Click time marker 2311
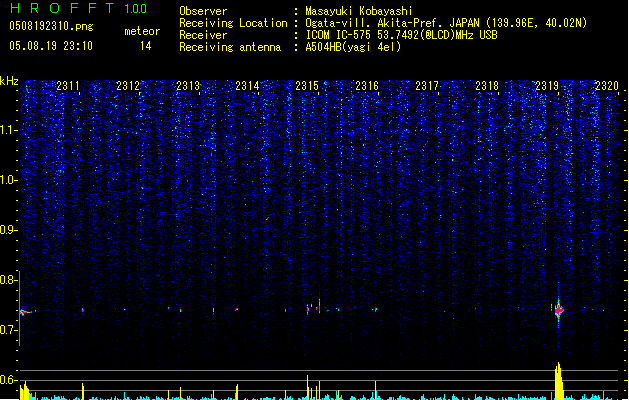Image resolution: width=629 pixels, height=400 pixels. [x=68, y=86]
